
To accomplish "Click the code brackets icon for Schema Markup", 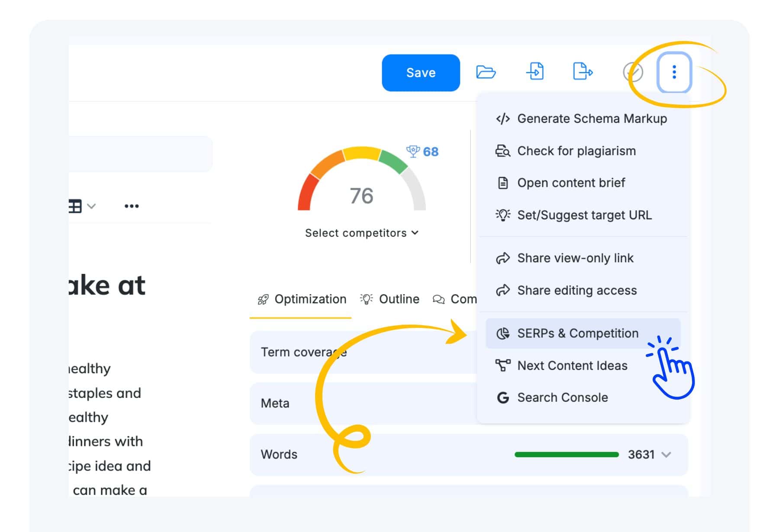I will pos(502,119).
